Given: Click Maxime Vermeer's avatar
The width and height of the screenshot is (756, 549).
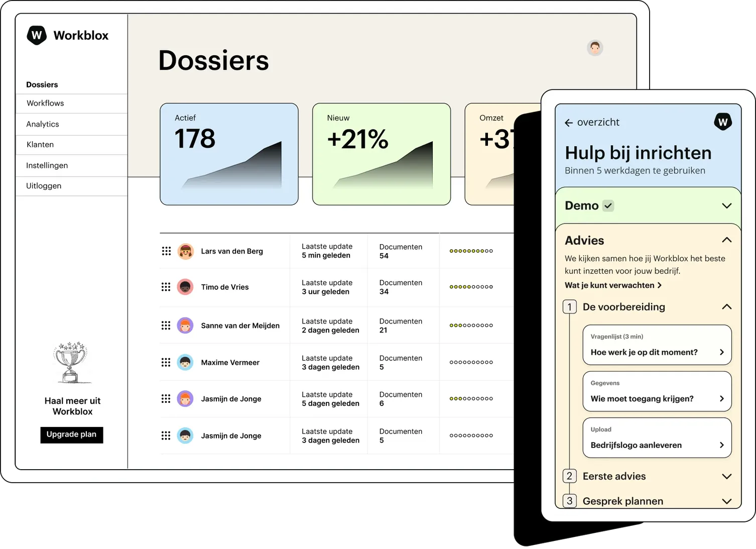Looking at the screenshot, I should (x=185, y=362).
